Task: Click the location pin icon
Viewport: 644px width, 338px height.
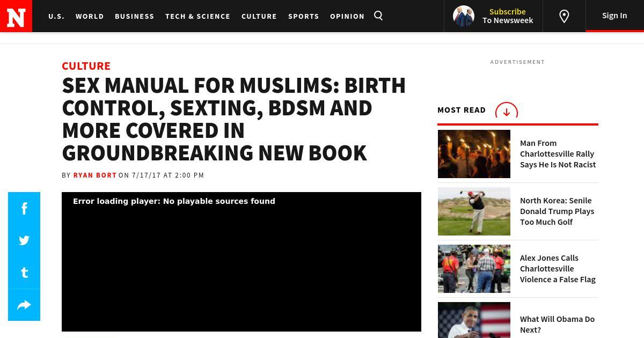Action: pos(564,16)
